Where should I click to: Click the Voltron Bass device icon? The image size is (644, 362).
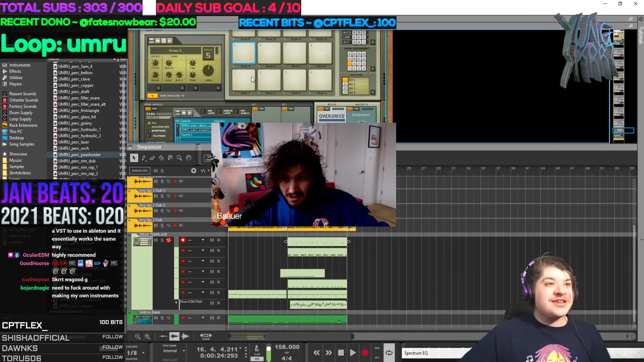coord(142,319)
